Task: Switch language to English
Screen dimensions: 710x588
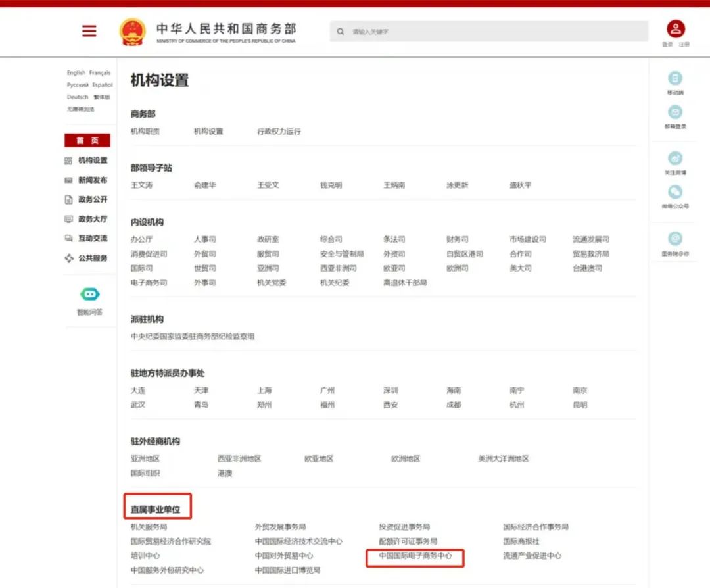Action: click(x=76, y=73)
